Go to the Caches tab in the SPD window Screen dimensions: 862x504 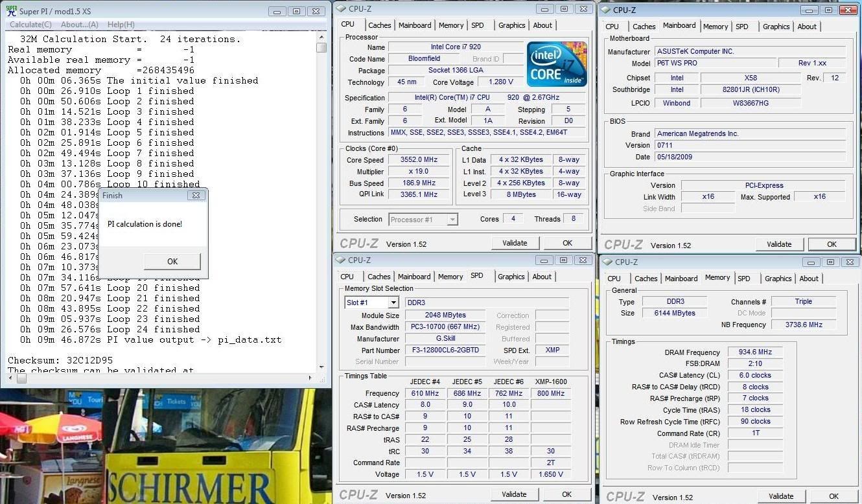point(379,277)
